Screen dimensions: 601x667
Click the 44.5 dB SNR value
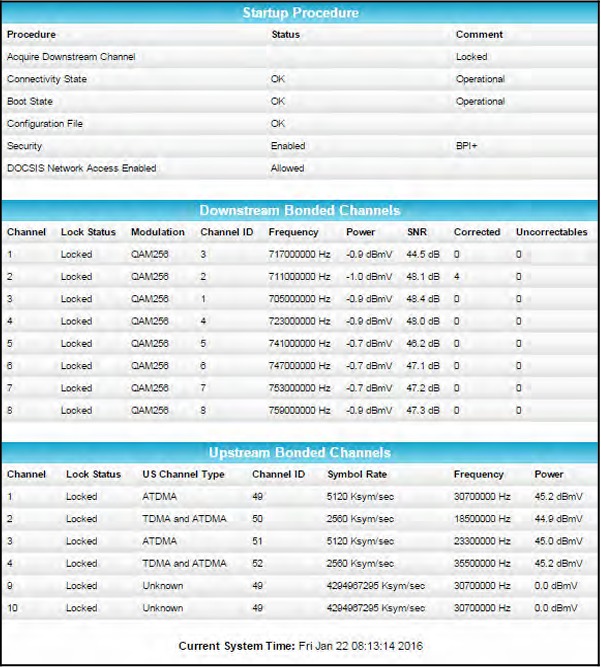[423, 254]
